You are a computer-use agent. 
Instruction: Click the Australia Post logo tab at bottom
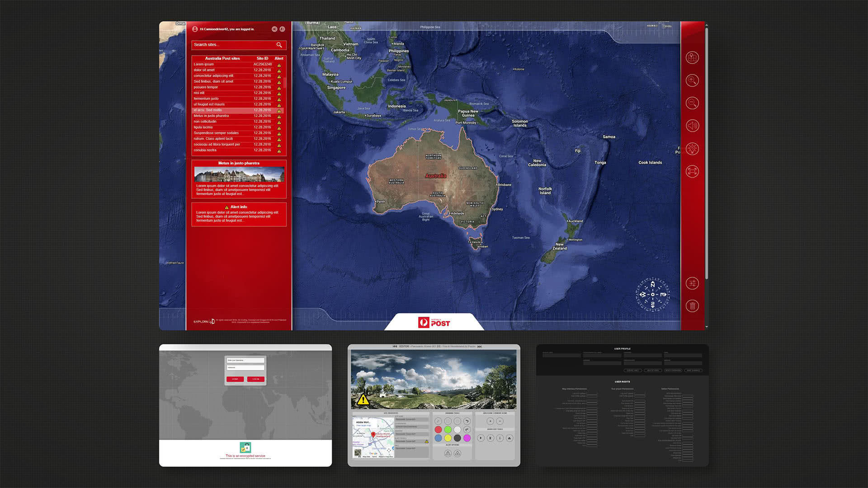[434, 322]
